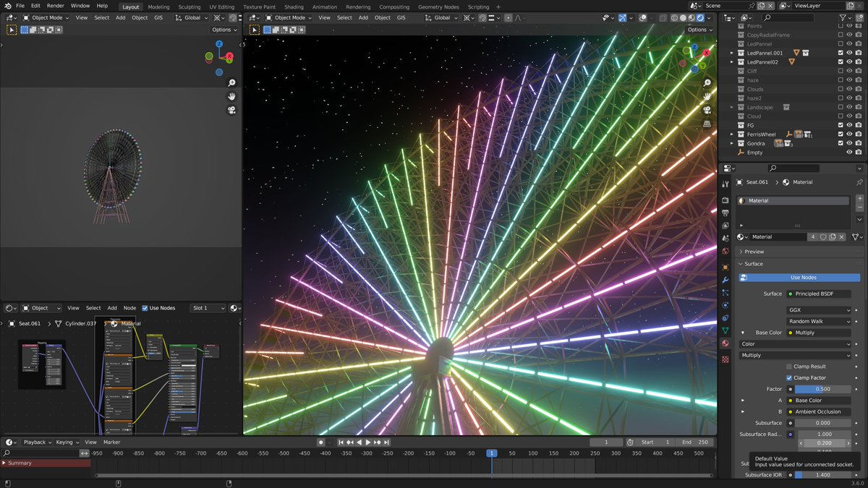The width and height of the screenshot is (868, 488).
Task: Open the Scene properties tab
Action: 725,239
